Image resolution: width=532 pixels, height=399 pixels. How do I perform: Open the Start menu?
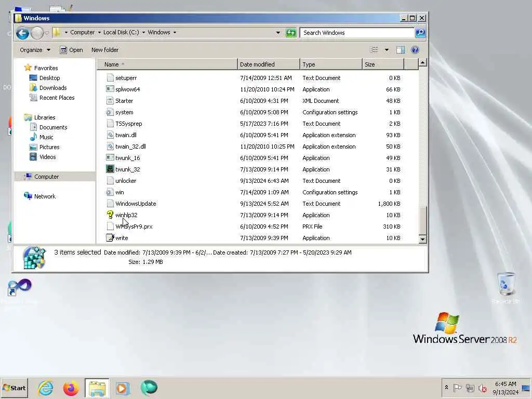[14, 388]
